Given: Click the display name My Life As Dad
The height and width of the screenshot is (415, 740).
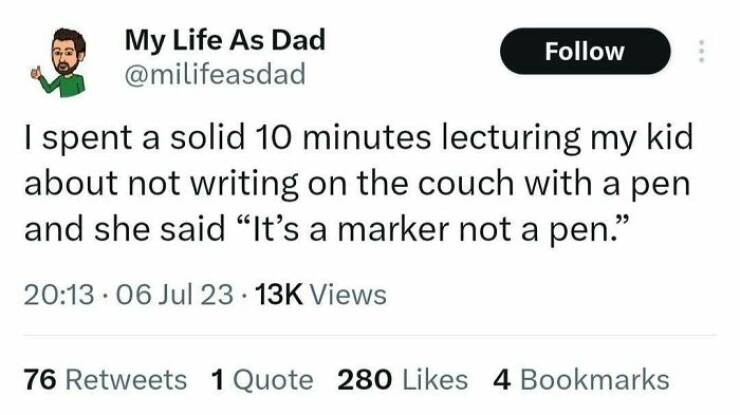Looking at the screenshot, I should tap(225, 41).
